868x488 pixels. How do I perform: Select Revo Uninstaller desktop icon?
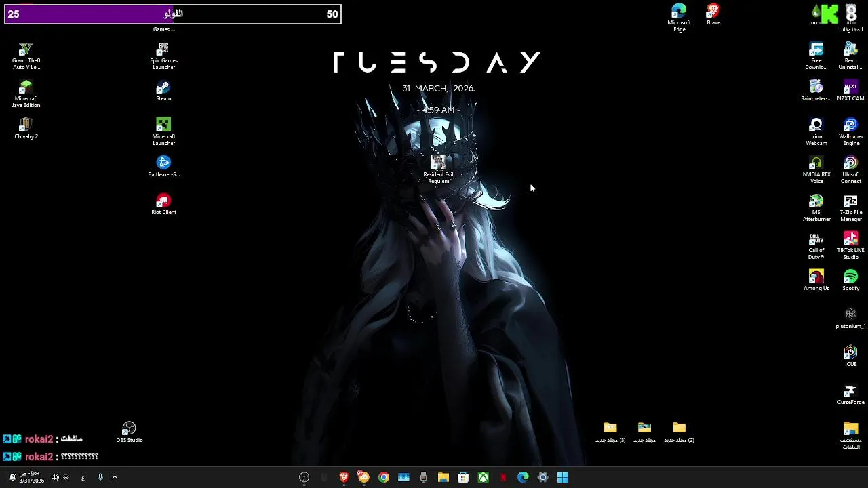click(850, 56)
